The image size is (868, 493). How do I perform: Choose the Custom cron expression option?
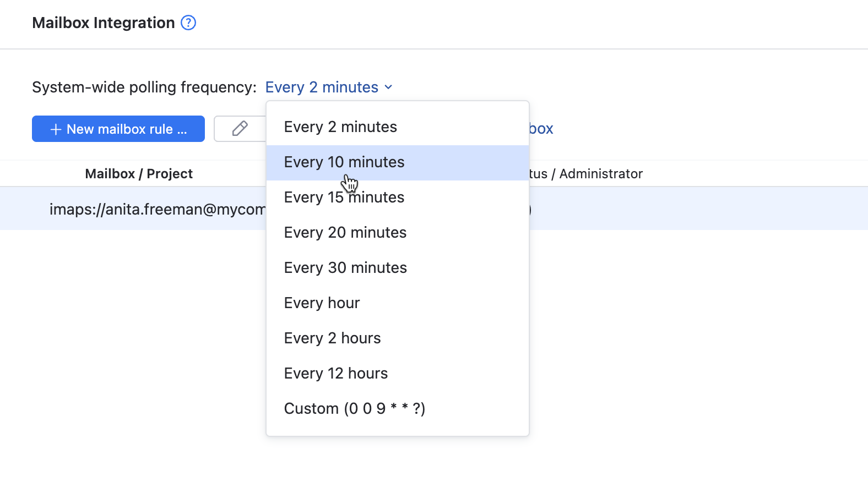(355, 409)
